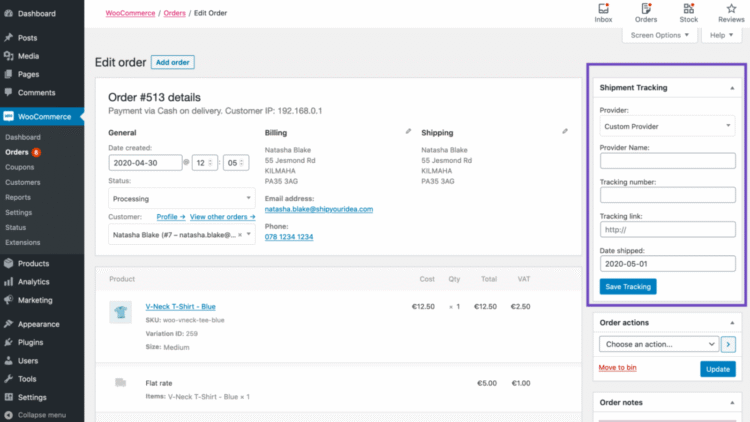Click the Orders breadcrumb link
The image size is (750, 422).
point(174,13)
